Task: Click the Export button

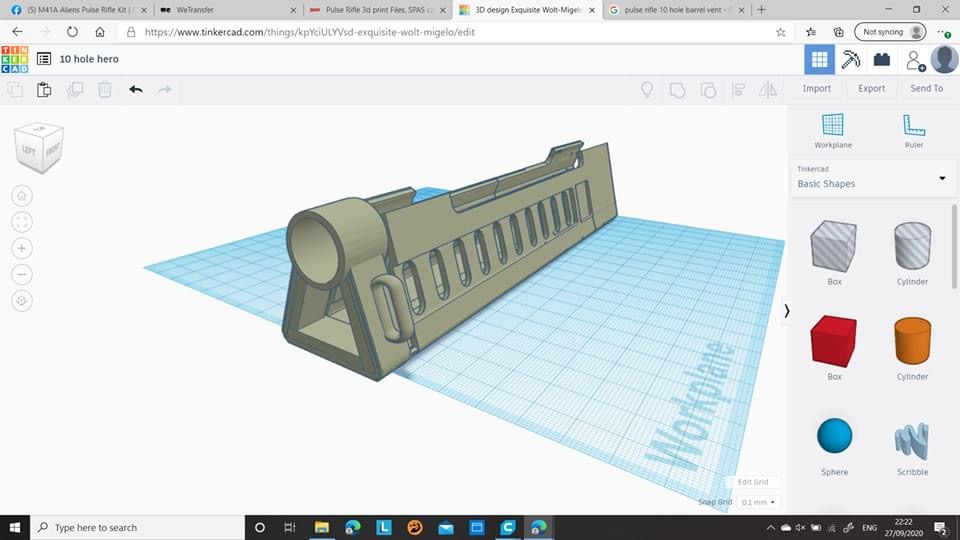Action: (x=871, y=88)
